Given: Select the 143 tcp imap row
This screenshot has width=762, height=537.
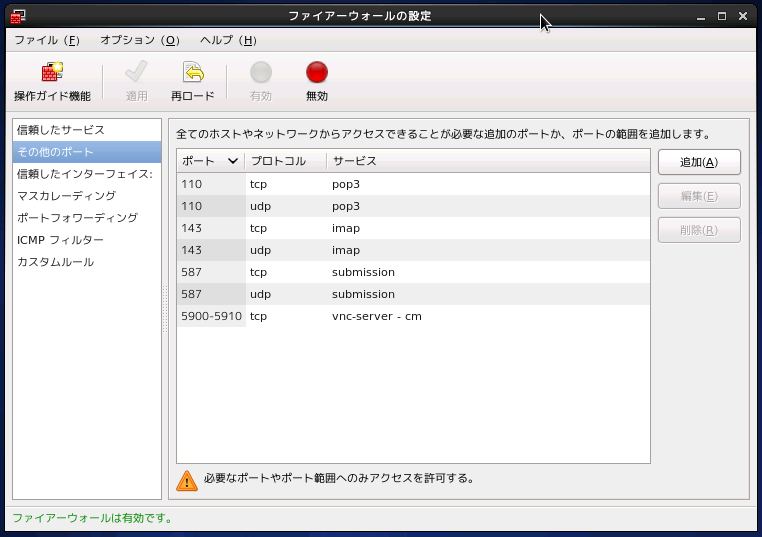Looking at the screenshot, I should pos(414,228).
